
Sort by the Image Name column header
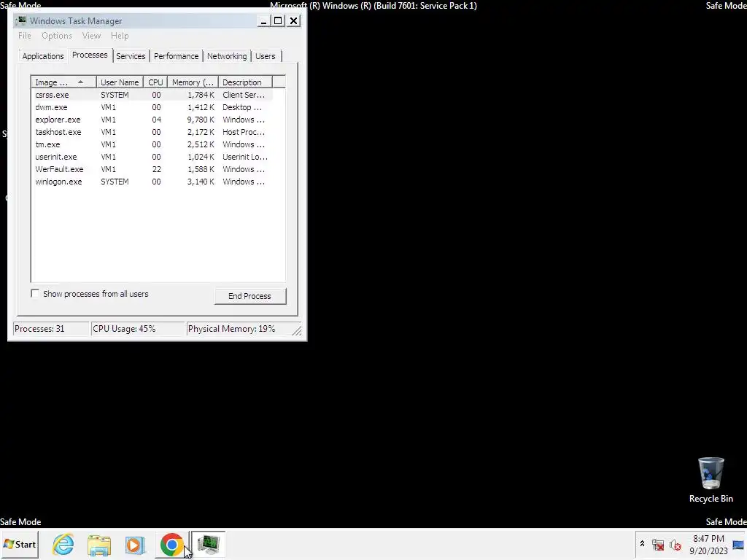[x=64, y=82]
